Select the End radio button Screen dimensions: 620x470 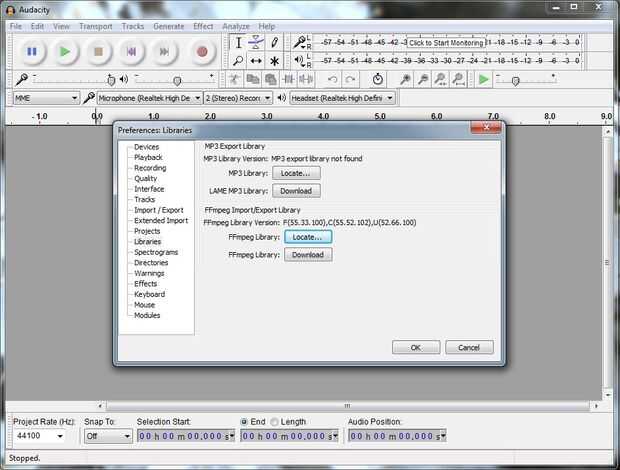[x=244, y=422]
